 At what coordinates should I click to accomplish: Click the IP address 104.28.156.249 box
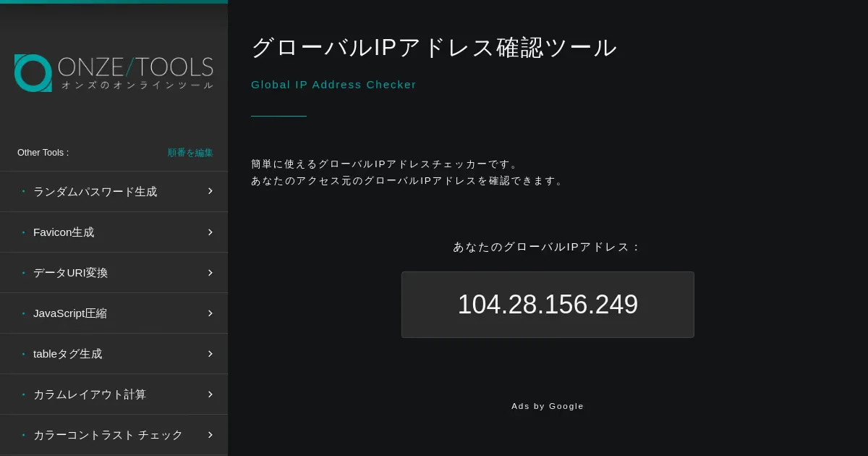coord(548,305)
